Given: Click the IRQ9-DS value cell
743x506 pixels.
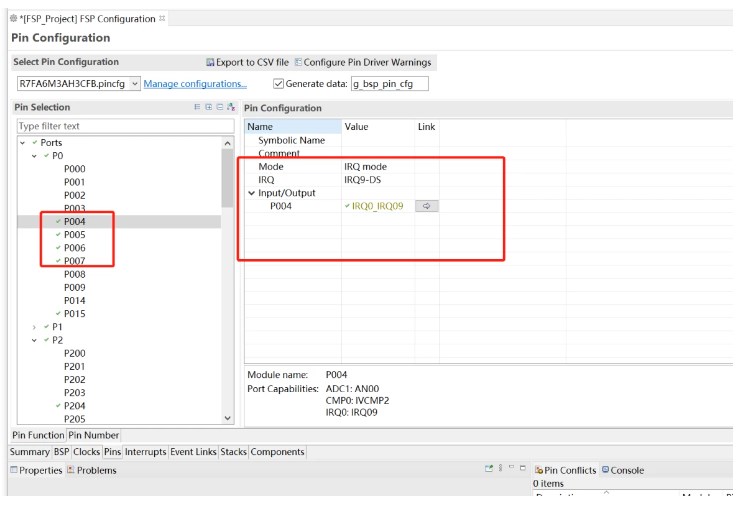Looking at the screenshot, I should coord(378,180).
